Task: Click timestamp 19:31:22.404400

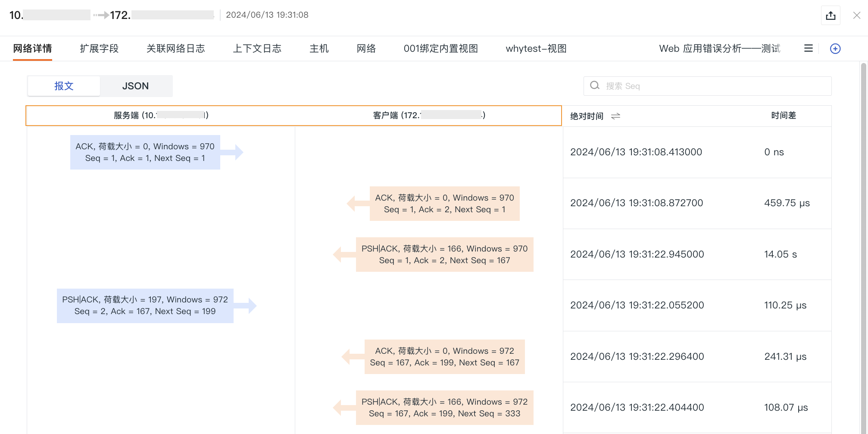Action: click(637, 407)
